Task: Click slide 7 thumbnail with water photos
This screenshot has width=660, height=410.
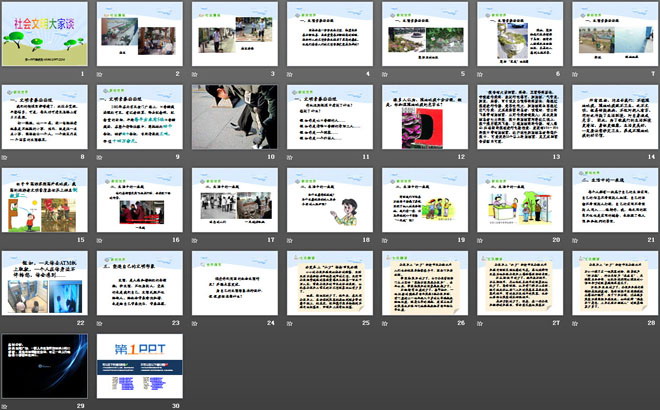Action: point(612,34)
